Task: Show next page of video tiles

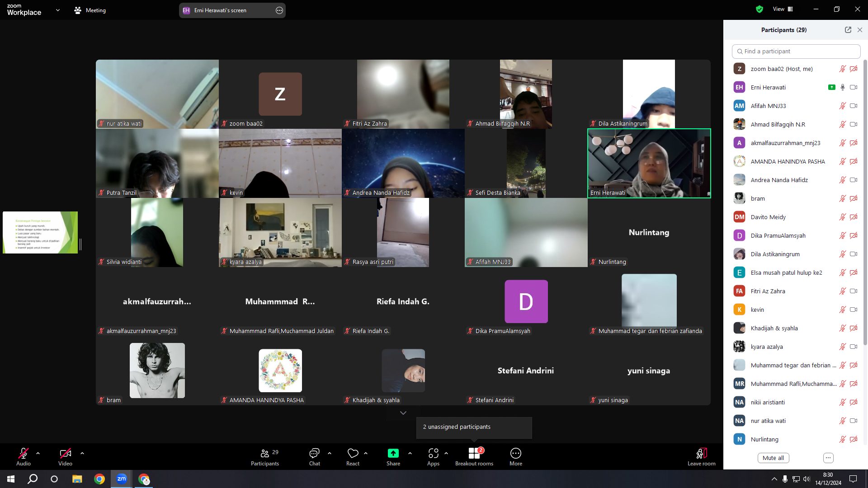Action: 403,413
